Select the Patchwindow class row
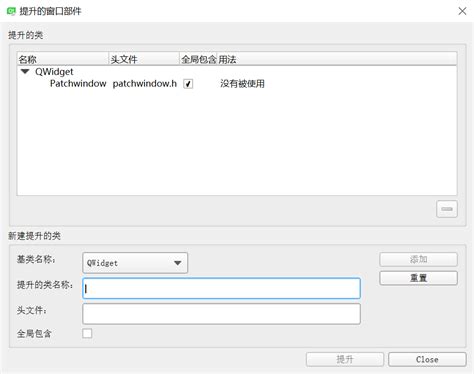 237,84
